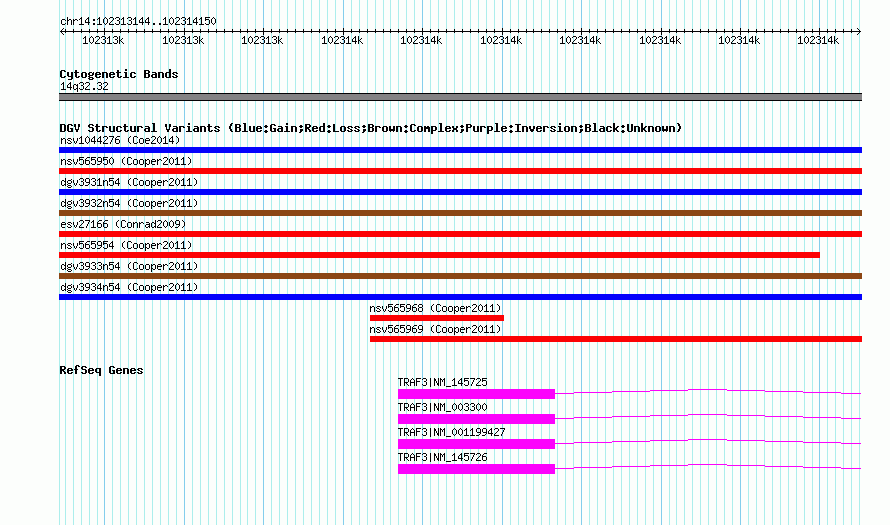Open variant label nsv565954 (Cooper2011)

tap(126, 245)
